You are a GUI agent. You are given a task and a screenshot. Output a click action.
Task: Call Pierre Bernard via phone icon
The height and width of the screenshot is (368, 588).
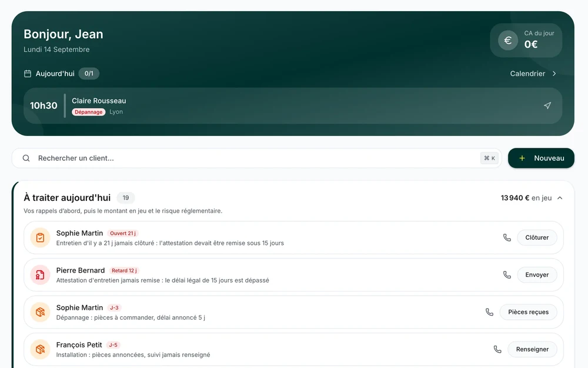coord(507,274)
